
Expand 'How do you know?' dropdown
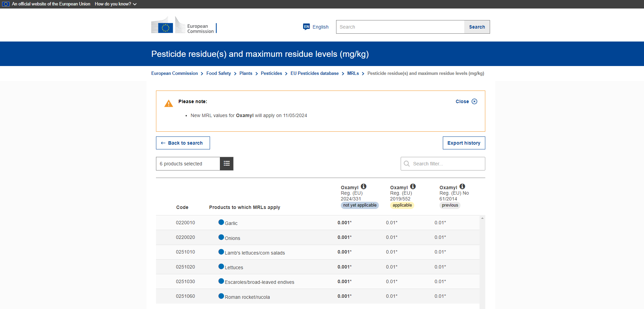[x=116, y=4]
